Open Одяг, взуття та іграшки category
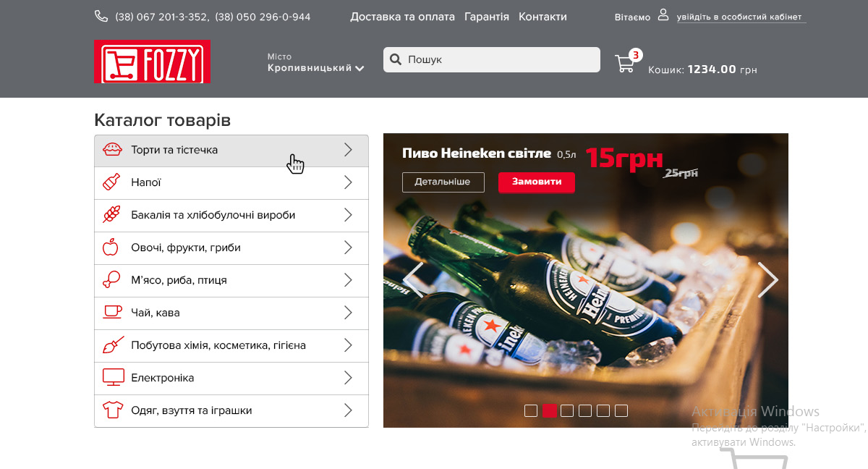Viewport: 868px width, 469px height. click(231, 411)
